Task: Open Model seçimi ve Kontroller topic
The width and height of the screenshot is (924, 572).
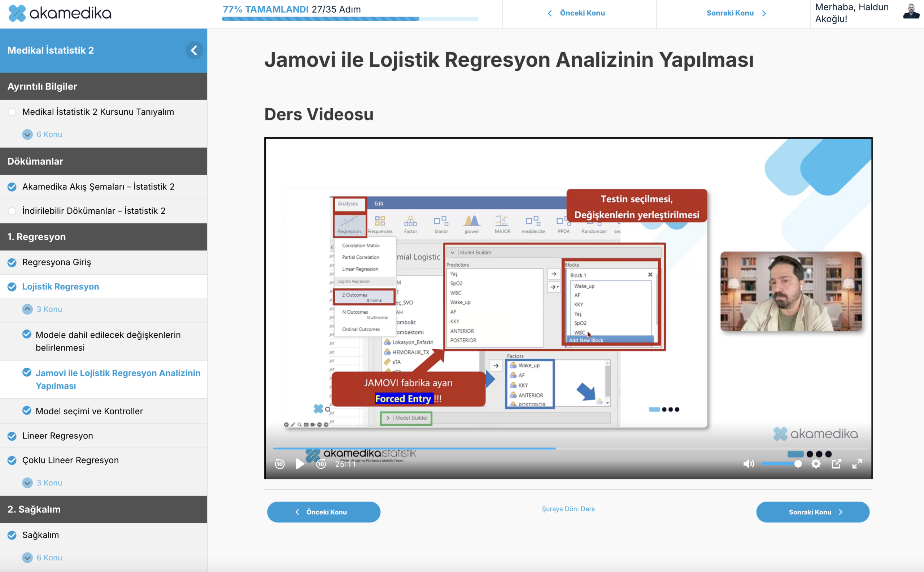Action: click(x=89, y=411)
